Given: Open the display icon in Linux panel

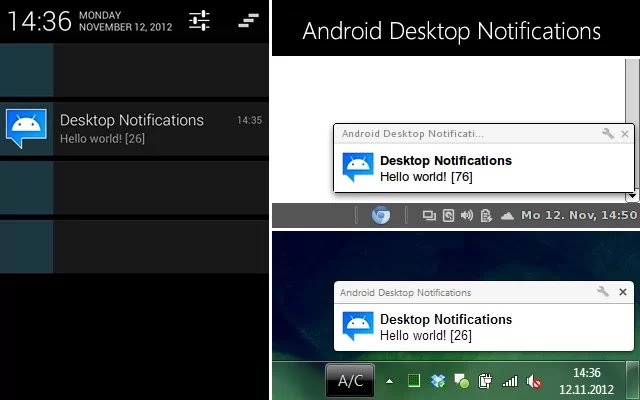Looking at the screenshot, I should click(x=429, y=215).
